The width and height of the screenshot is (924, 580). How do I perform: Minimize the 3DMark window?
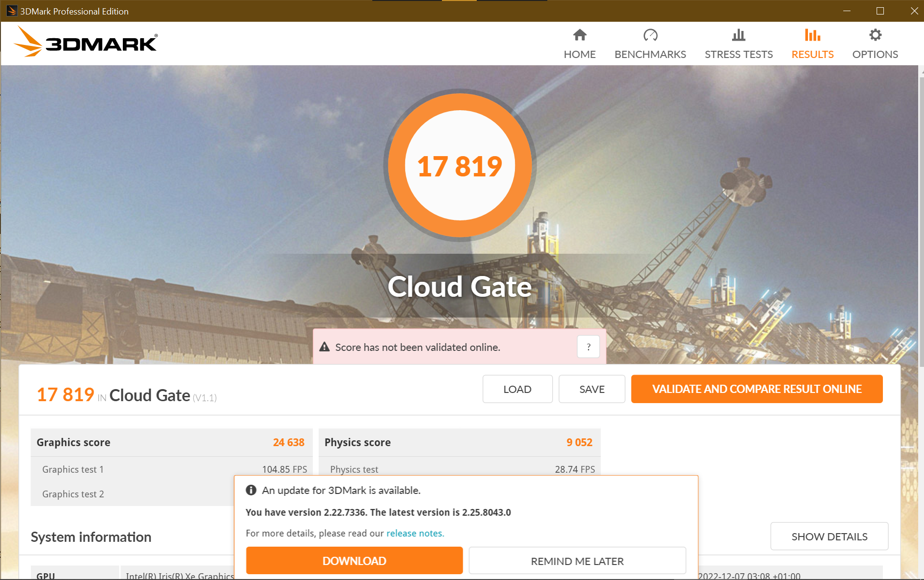click(847, 11)
